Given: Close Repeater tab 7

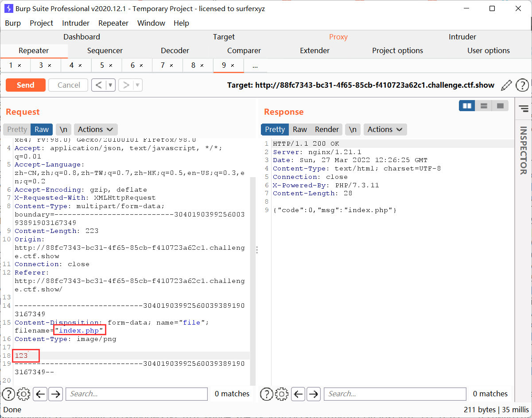Looking at the screenshot, I should point(171,66).
